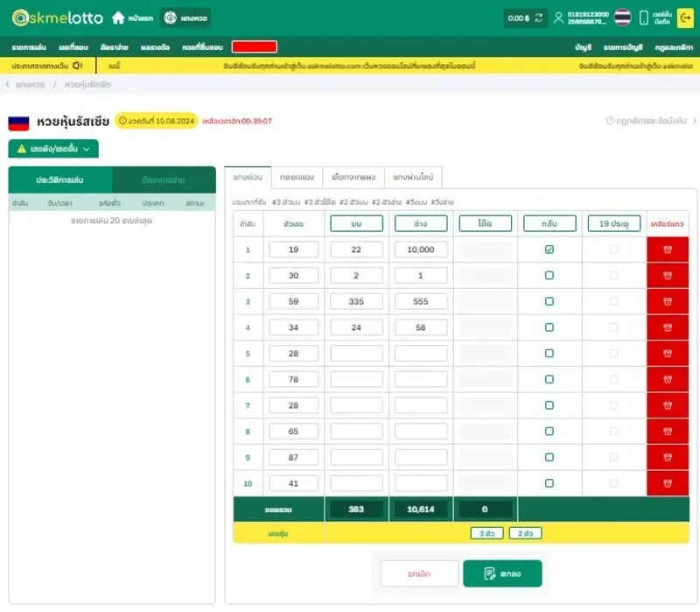This screenshot has height=612, width=700.
Task: Open the mobile app download icon
Action: 644,16
